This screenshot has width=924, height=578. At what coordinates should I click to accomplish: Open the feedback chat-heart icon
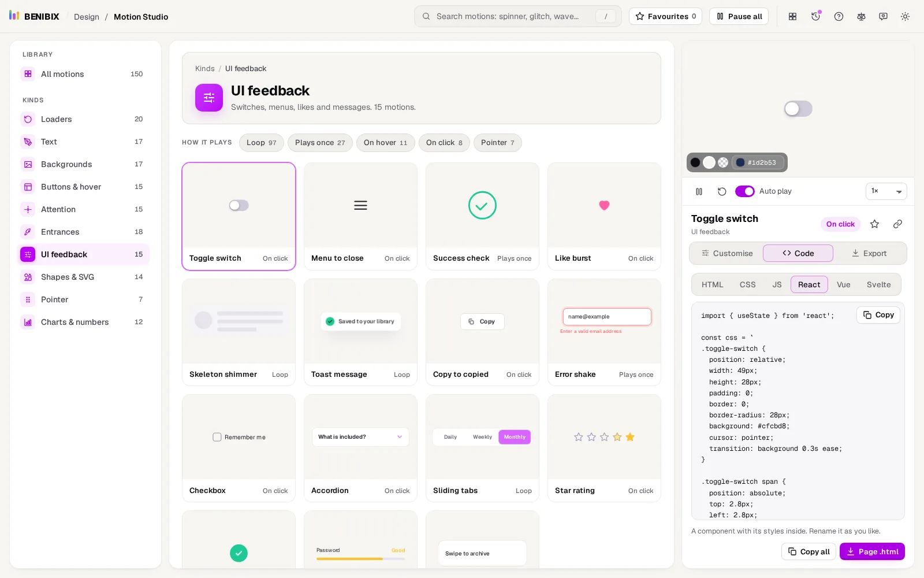(883, 16)
